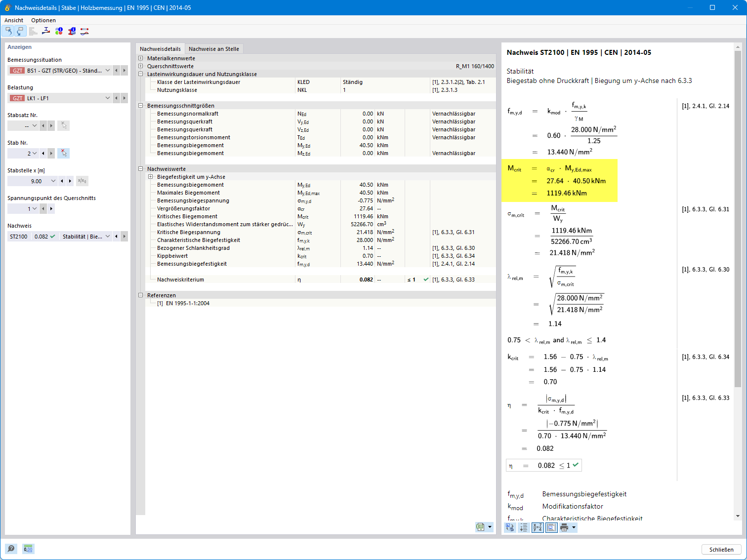
Task: Select the Bezogener Schlankheitsgrad row
Action: click(x=321, y=248)
